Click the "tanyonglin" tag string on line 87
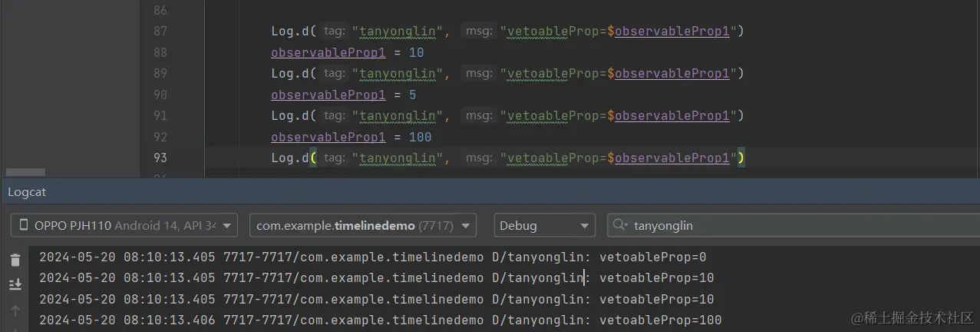 [399, 32]
